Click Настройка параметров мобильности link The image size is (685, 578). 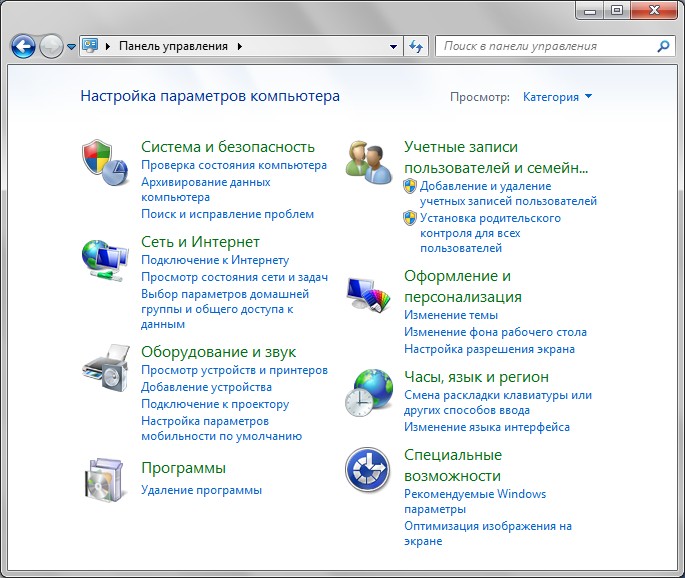click(x=221, y=429)
